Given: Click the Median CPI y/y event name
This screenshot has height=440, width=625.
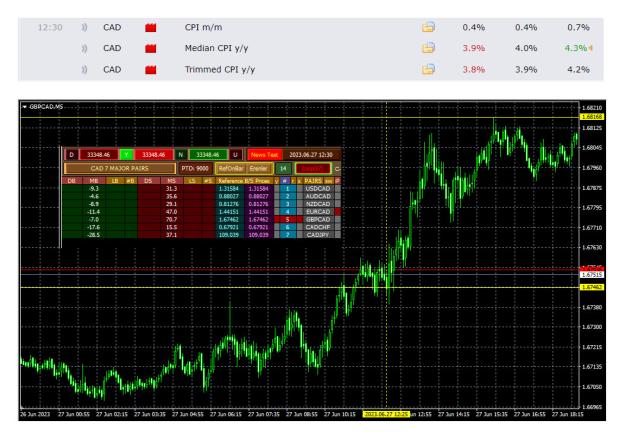Looking at the screenshot, I should tap(216, 49).
